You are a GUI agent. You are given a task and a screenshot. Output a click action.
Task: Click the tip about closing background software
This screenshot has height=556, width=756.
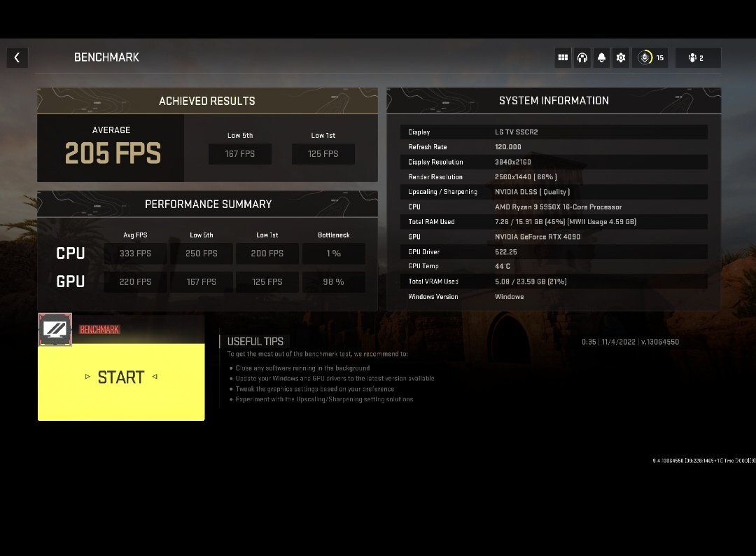point(303,368)
